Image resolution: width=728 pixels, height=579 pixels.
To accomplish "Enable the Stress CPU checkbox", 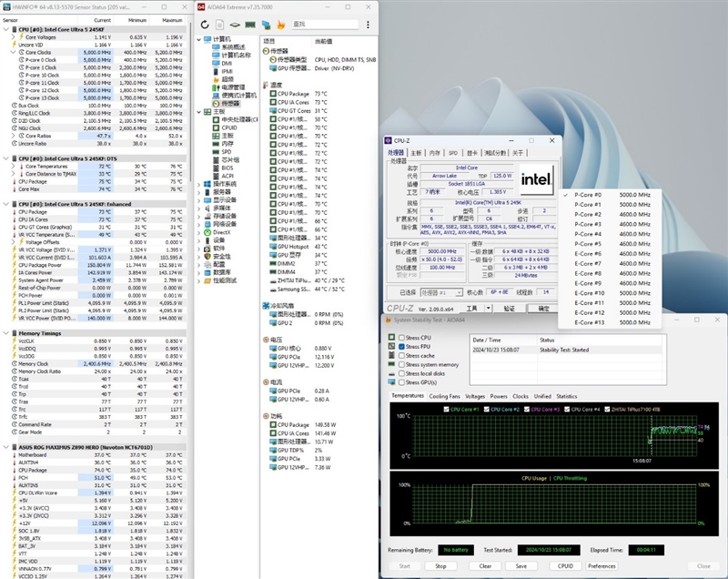I will [401, 338].
